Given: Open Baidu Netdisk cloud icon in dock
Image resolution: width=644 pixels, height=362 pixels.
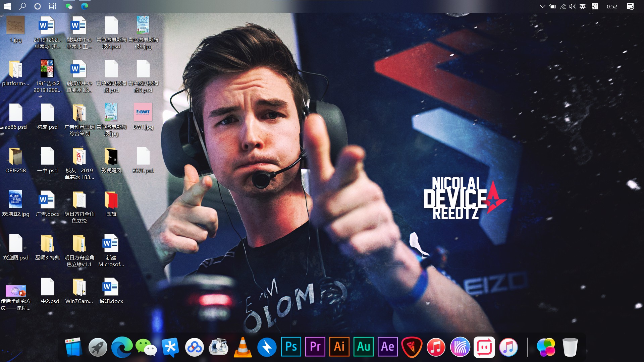Looking at the screenshot, I should (x=194, y=347).
